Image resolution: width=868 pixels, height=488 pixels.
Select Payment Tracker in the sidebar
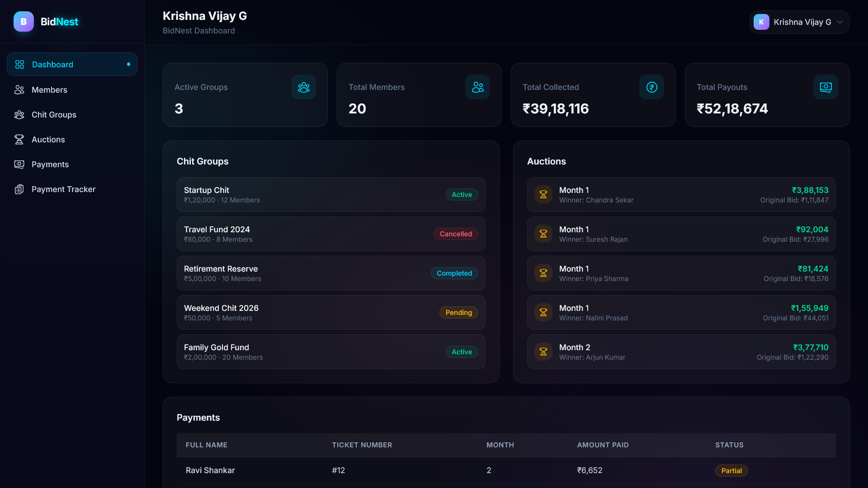tap(72, 189)
